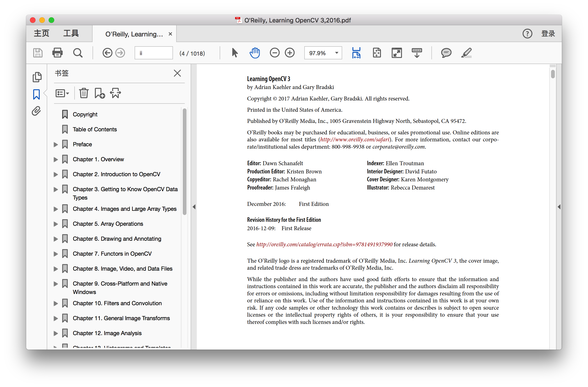Delete selected bookmark with trash icon
The height and width of the screenshot is (387, 588).
coord(84,93)
